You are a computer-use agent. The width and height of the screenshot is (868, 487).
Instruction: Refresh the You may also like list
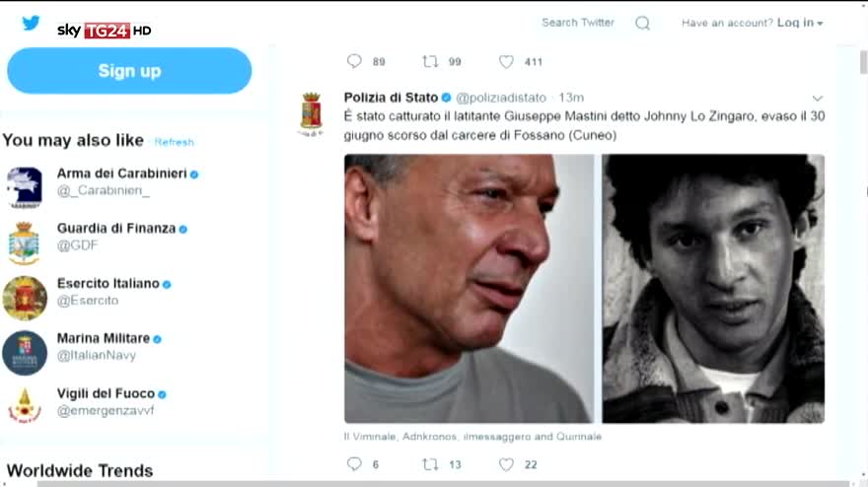point(174,142)
